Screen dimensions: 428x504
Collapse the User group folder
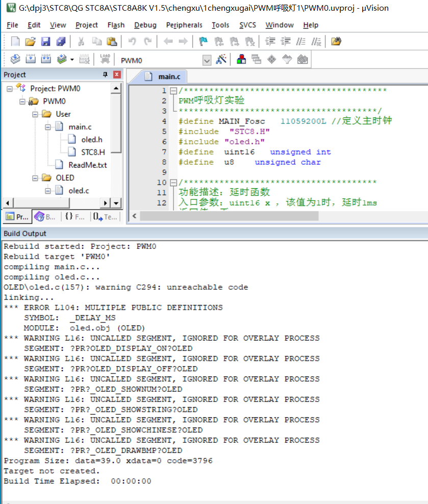click(x=35, y=114)
